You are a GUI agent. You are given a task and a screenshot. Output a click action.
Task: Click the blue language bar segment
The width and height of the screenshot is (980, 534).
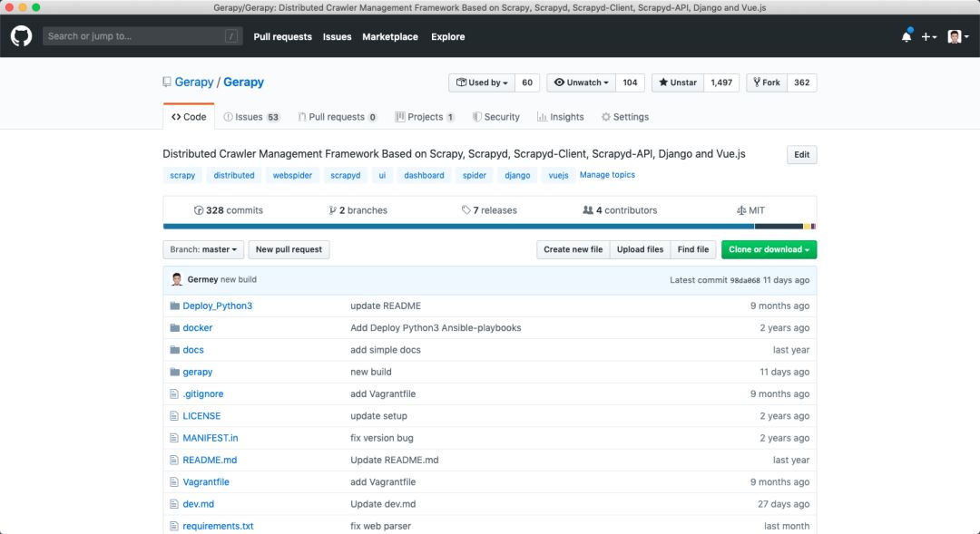pos(459,226)
